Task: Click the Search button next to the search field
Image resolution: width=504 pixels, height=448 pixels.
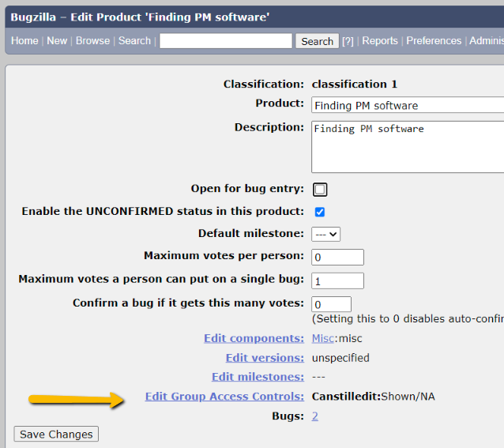Action: pos(318,41)
